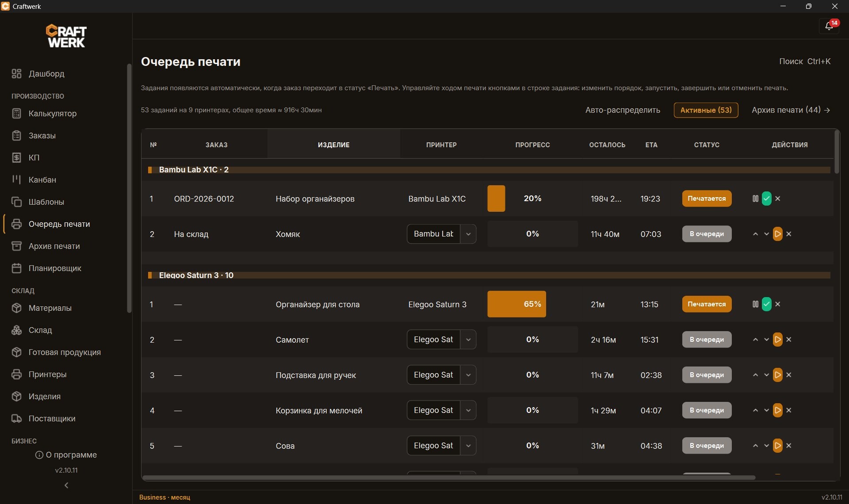Move Корзинка для мелочей job down
The width and height of the screenshot is (849, 504).
click(x=766, y=410)
